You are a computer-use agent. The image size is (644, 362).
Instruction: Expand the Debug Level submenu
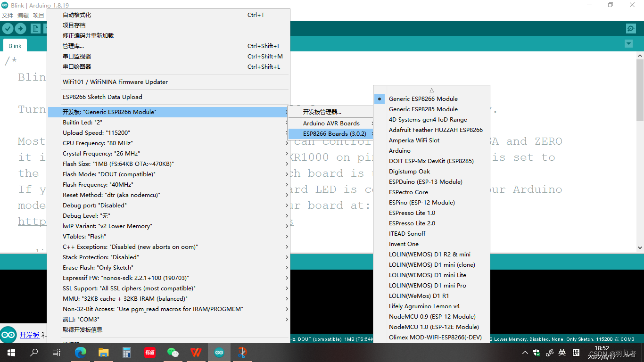[169, 216]
